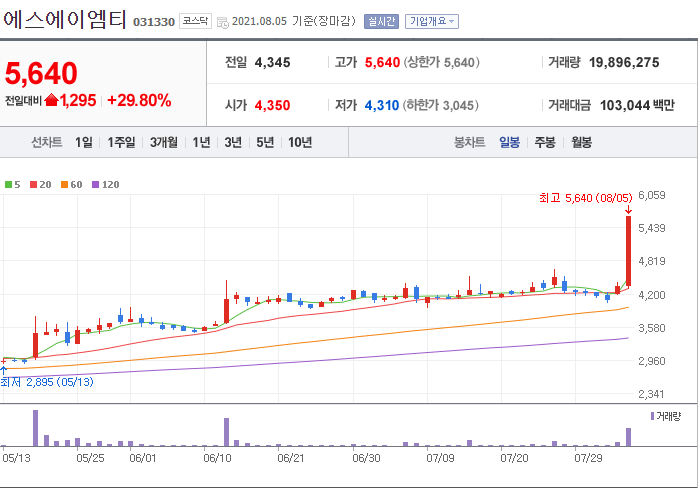
Task: Switch to the 일봉 candlestick chart
Action: (x=509, y=142)
